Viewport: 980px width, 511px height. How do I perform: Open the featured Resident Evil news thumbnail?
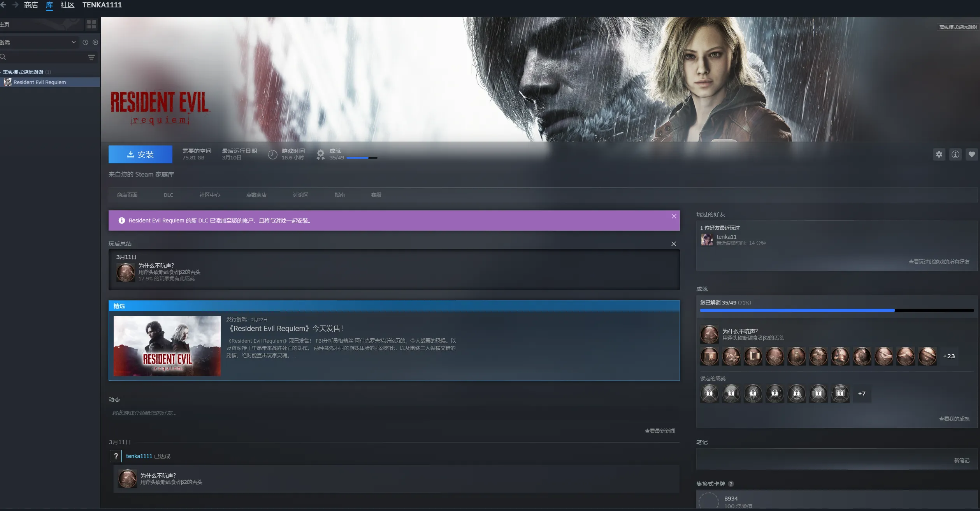click(x=167, y=346)
